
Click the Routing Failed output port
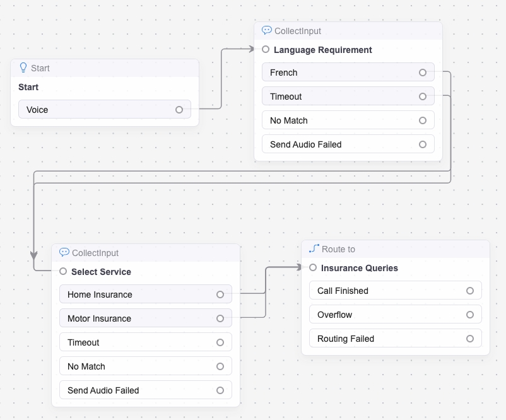pos(469,339)
